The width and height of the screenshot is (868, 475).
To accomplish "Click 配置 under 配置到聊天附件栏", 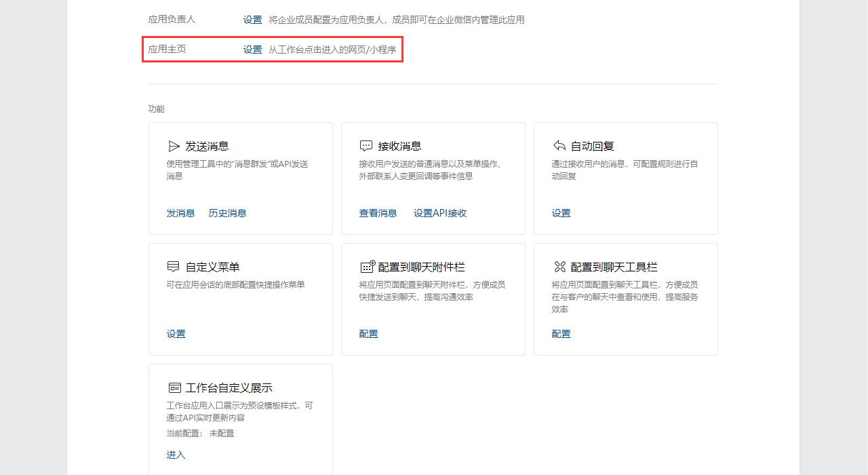I will (x=368, y=334).
